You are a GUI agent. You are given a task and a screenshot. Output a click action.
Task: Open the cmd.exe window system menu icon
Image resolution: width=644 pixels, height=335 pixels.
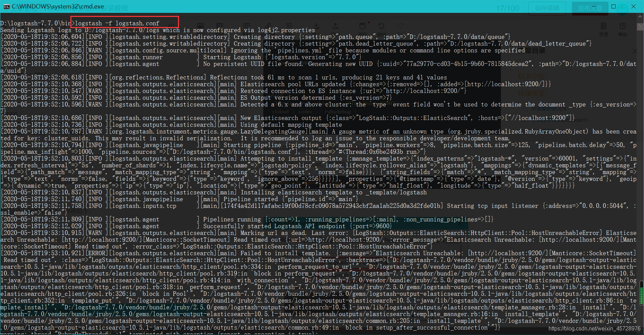point(6,6)
